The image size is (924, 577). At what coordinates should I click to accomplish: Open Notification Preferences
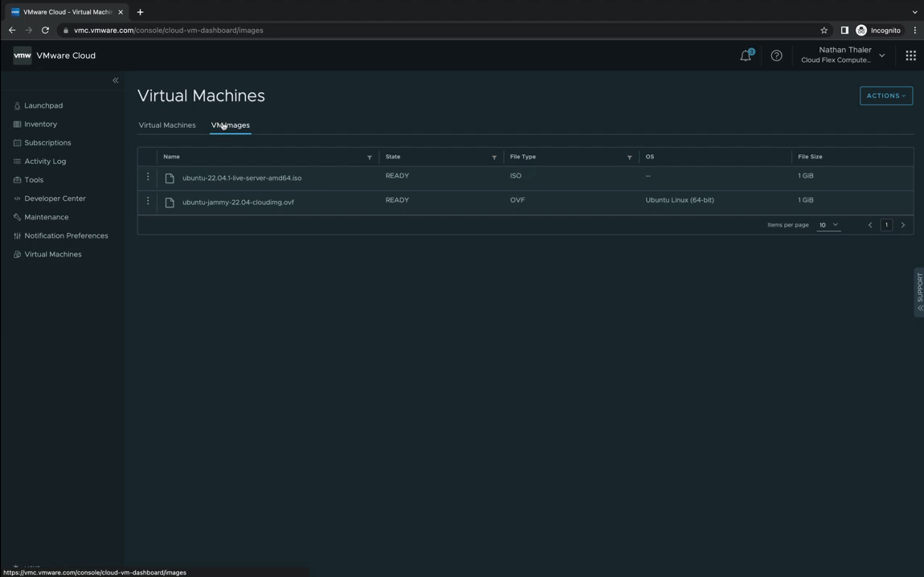pyautogui.click(x=66, y=235)
